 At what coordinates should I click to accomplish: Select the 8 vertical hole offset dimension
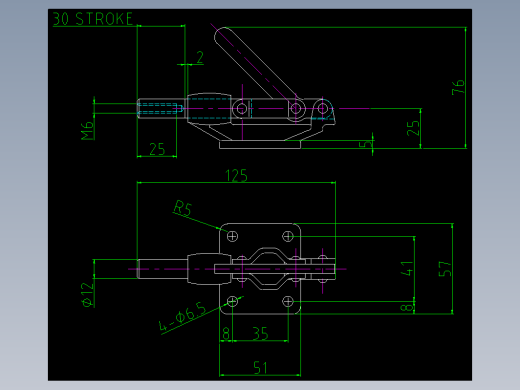tap(407, 307)
